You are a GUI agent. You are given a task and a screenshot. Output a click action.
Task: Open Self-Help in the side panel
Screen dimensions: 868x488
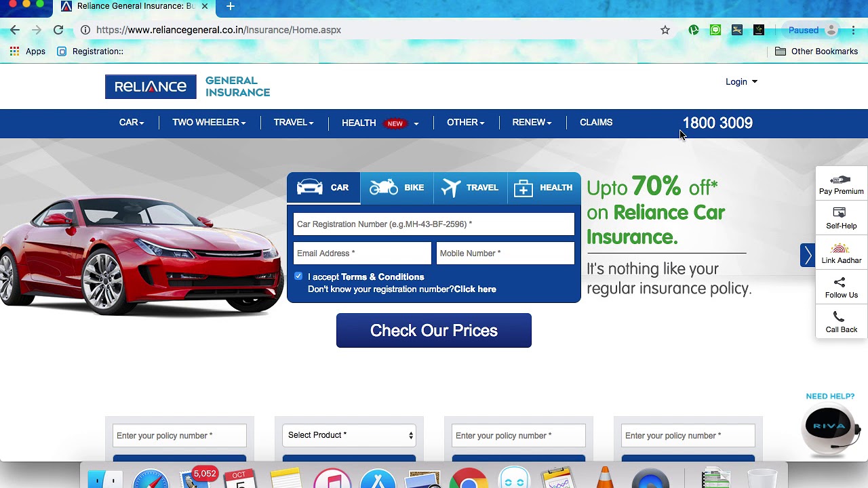(x=842, y=219)
